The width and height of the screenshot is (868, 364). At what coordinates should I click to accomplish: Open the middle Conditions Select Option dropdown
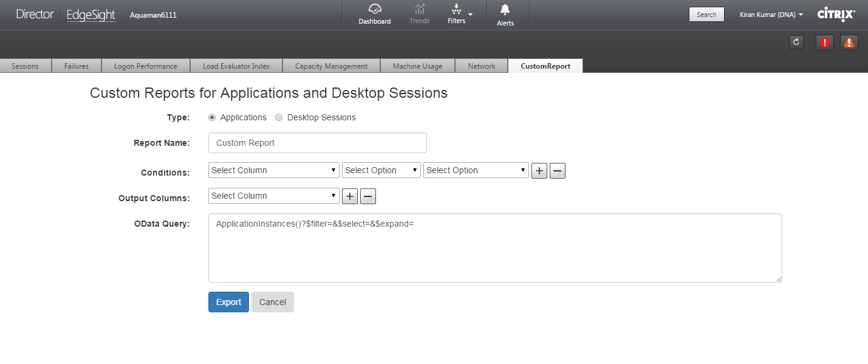click(381, 170)
